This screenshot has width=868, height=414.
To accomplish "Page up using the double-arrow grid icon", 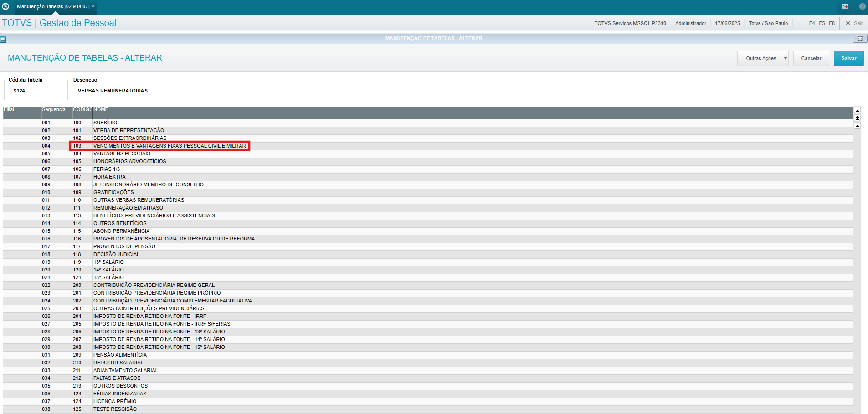I will tap(858, 118).
